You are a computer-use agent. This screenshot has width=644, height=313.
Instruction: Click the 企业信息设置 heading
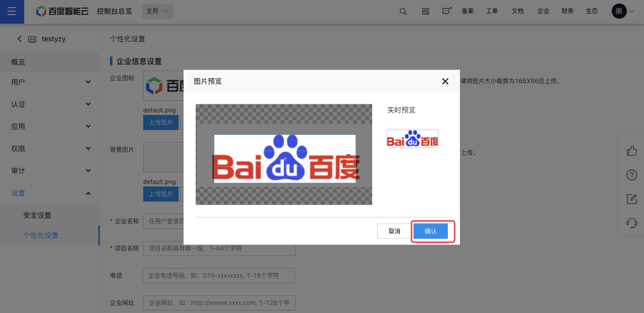point(139,61)
